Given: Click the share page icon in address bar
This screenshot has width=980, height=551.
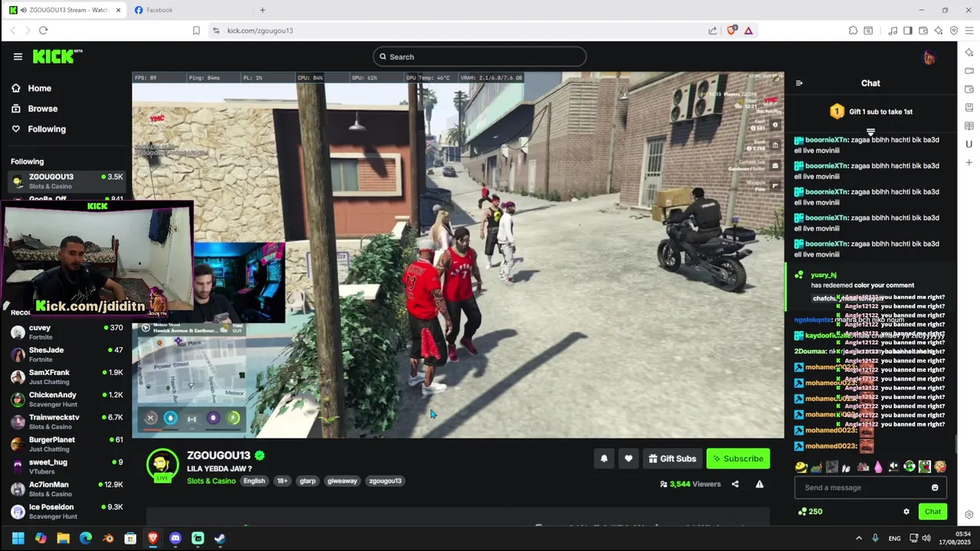Looking at the screenshot, I should (x=712, y=31).
